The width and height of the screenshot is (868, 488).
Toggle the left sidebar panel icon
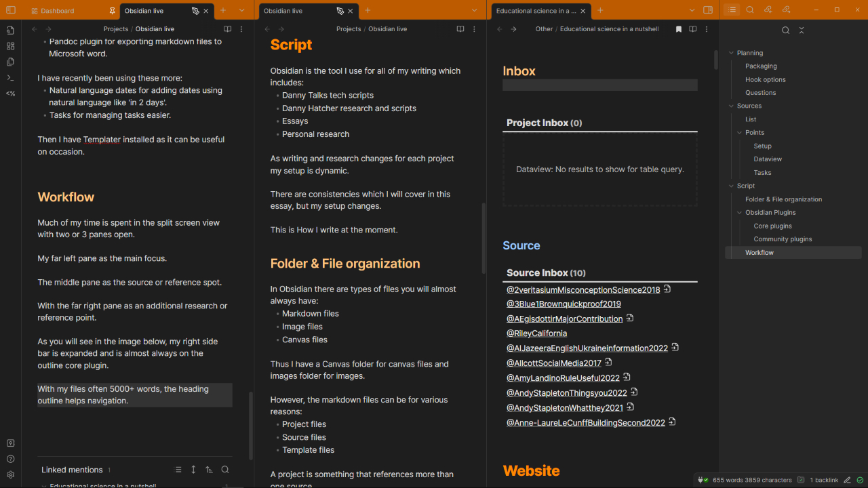point(11,10)
